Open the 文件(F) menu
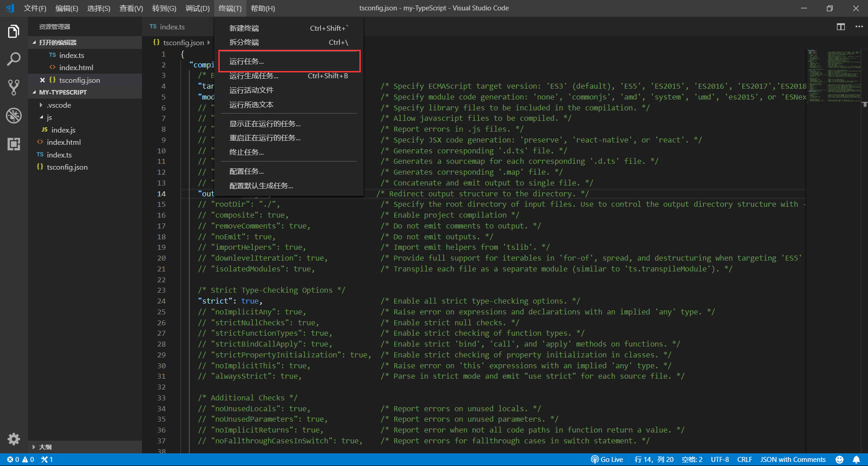The height and width of the screenshot is (466, 868). tap(35, 8)
